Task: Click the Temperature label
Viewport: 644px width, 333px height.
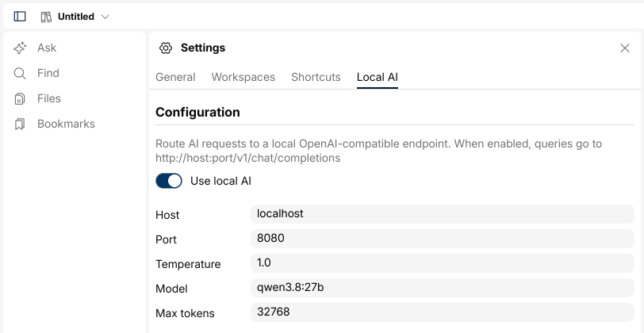Action: coord(188,265)
